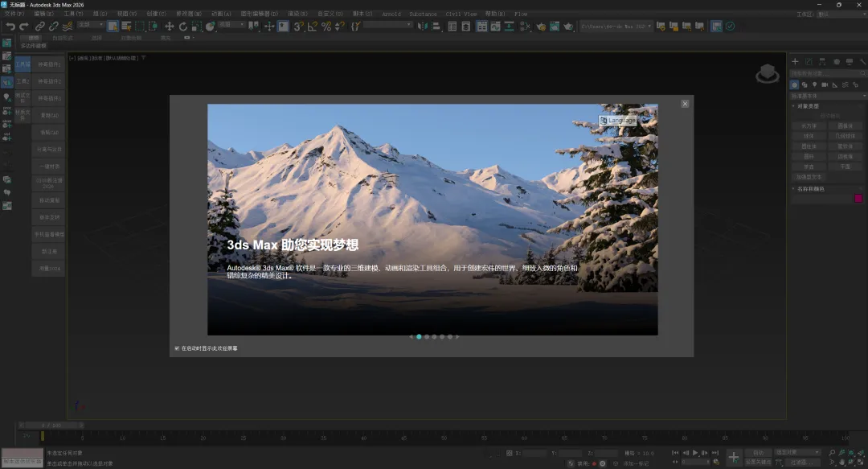Toggle the Percent Snap icon

326,26
